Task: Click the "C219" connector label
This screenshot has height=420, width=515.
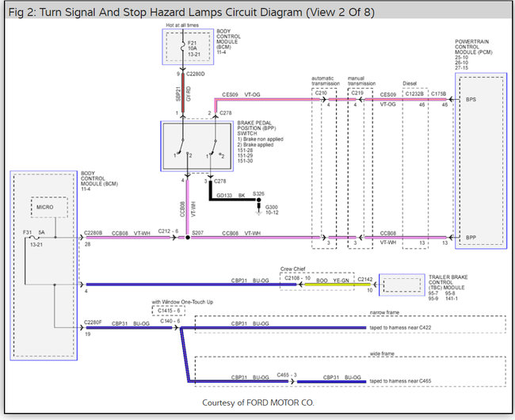Action: (357, 93)
